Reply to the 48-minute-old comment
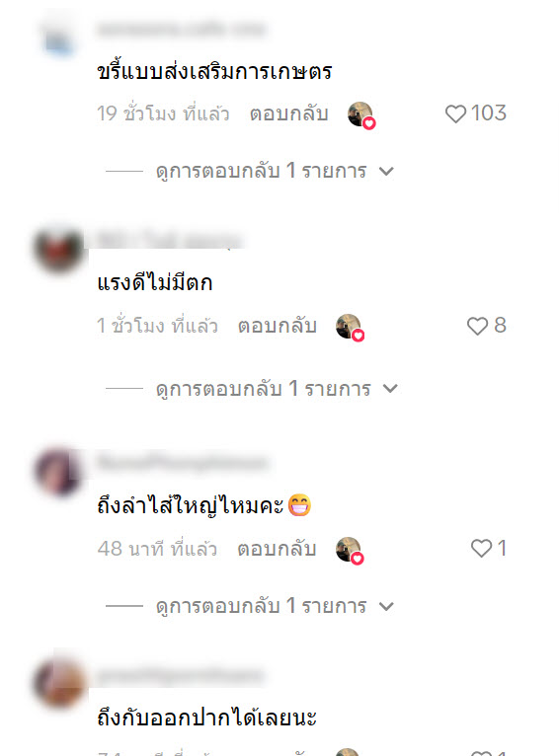This screenshot has height=756, width=559. point(277,549)
